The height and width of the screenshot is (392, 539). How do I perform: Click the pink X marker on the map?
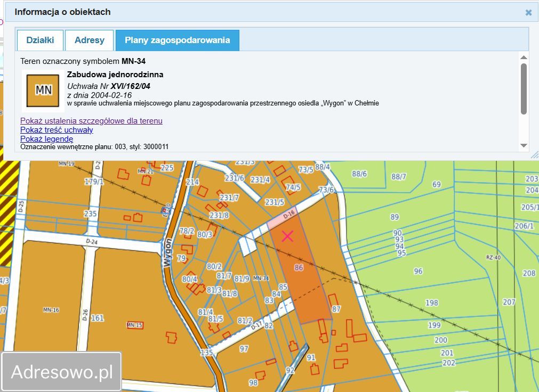click(x=287, y=236)
